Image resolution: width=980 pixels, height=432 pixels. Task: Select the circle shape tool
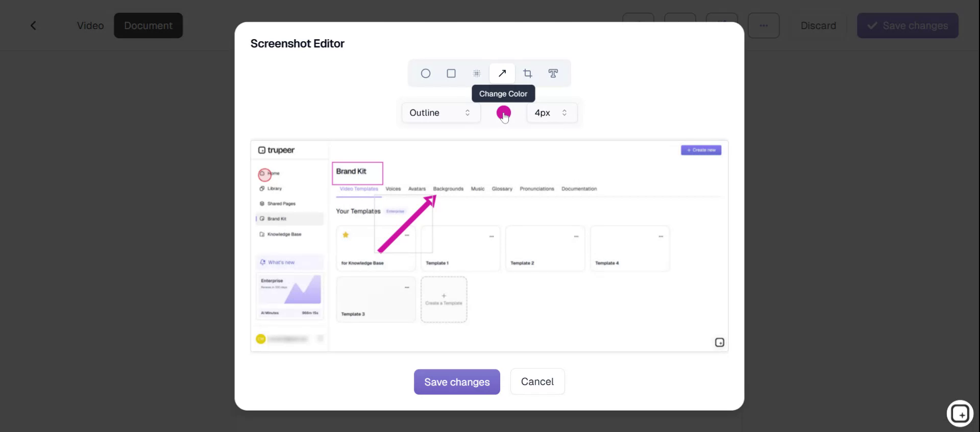(426, 74)
